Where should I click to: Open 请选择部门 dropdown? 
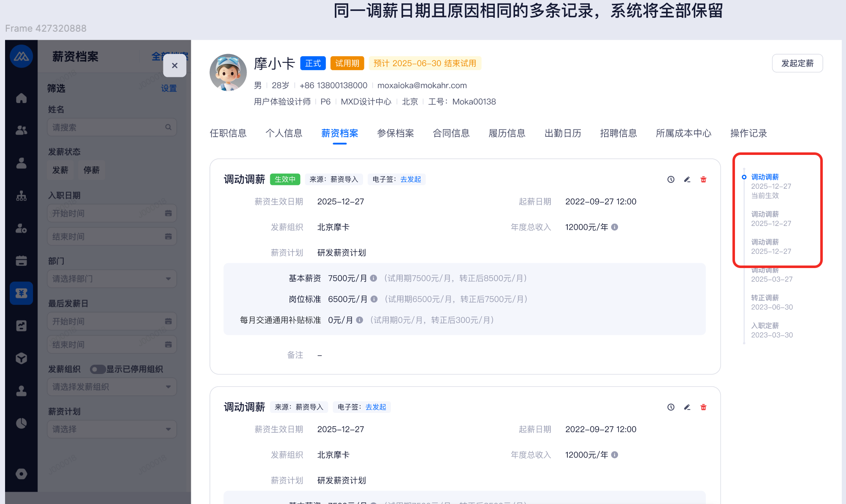pos(111,279)
